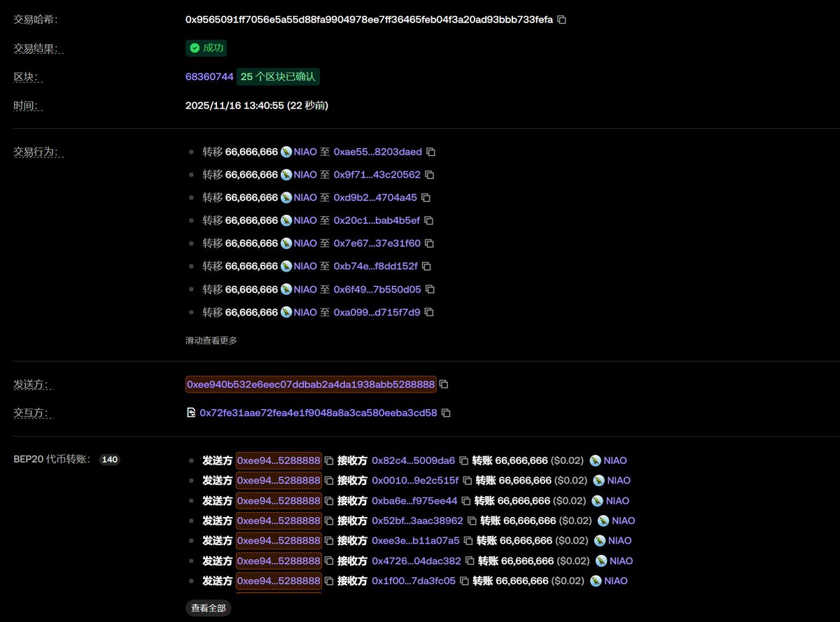Screen dimensions: 840x622
Task: Open address 0x9f71...43c20562
Action: [377, 175]
